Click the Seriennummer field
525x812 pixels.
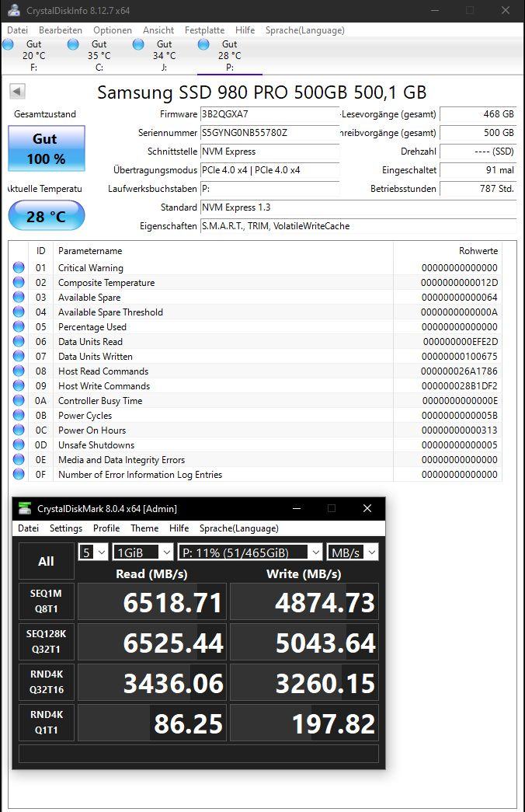[269, 133]
